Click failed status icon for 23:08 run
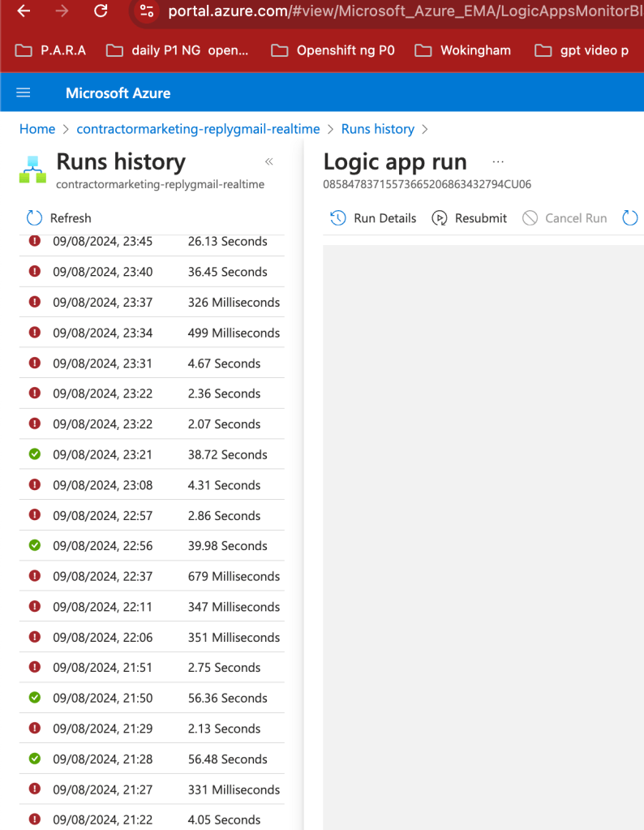Screen dimensions: 644x830 click(x=35, y=485)
